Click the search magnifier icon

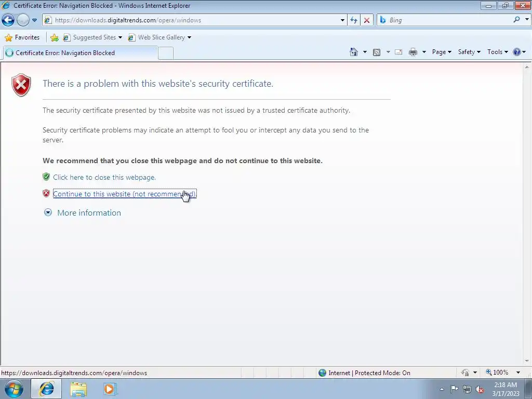click(516, 20)
